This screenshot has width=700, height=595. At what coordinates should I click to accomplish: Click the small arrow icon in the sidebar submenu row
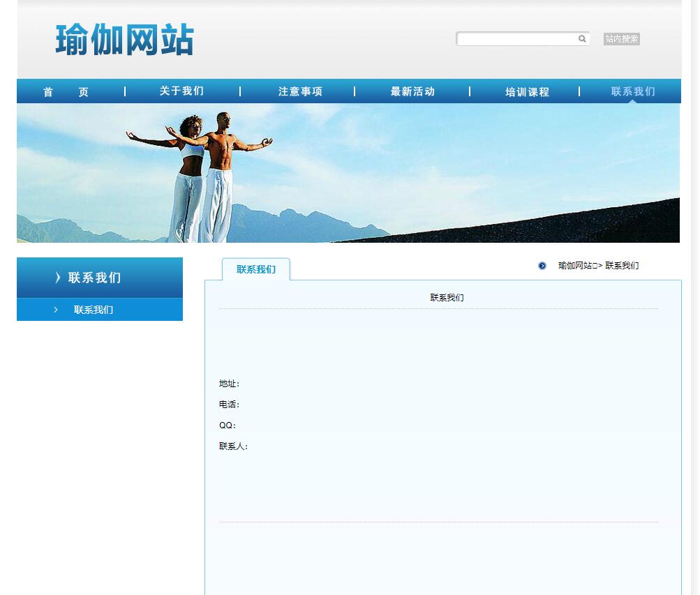(56, 310)
